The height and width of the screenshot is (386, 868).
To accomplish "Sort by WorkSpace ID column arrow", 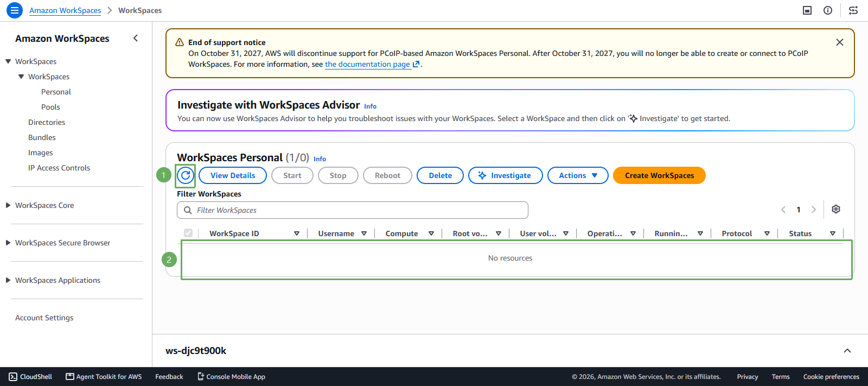I will pos(297,233).
